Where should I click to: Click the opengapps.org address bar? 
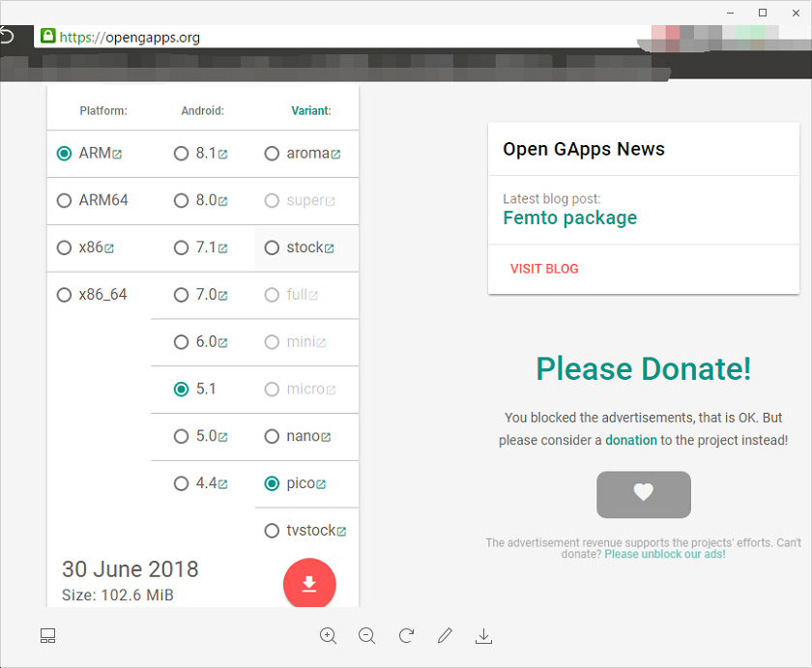[336, 37]
